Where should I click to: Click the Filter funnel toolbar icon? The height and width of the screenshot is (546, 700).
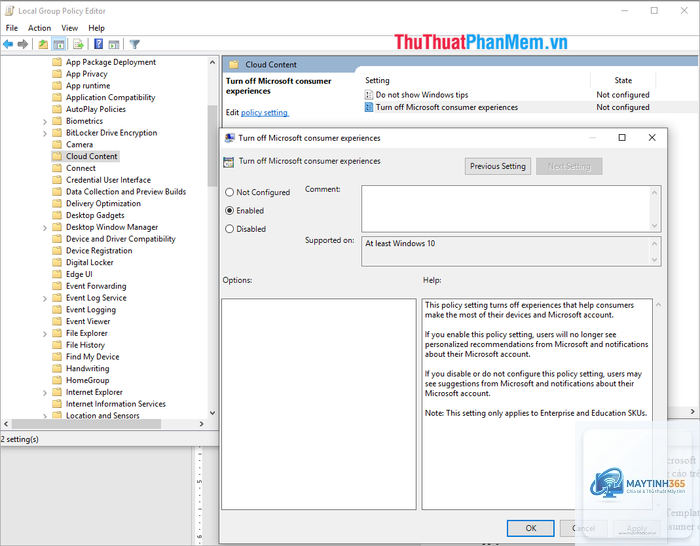[x=134, y=44]
